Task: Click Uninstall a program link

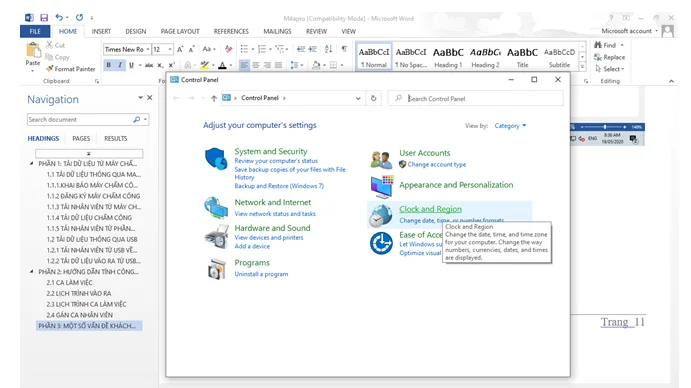Action: point(261,274)
